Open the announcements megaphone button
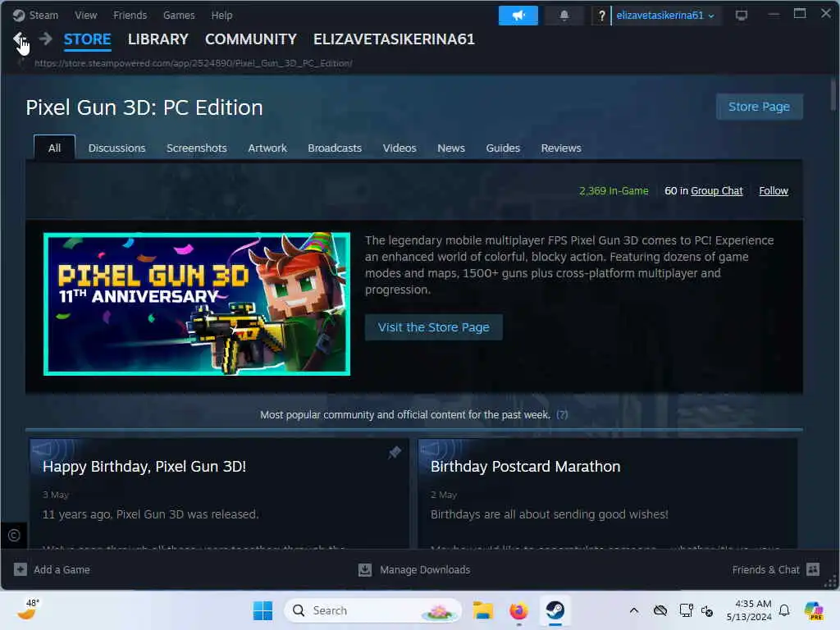This screenshot has width=840, height=630. point(518,16)
